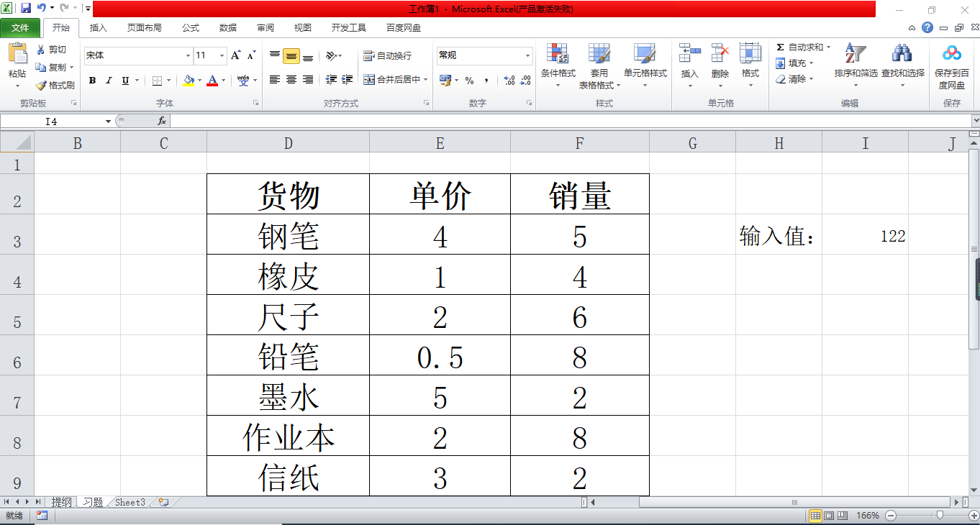Click the Name Box showing I4
This screenshot has height=525, width=980.
coord(51,122)
